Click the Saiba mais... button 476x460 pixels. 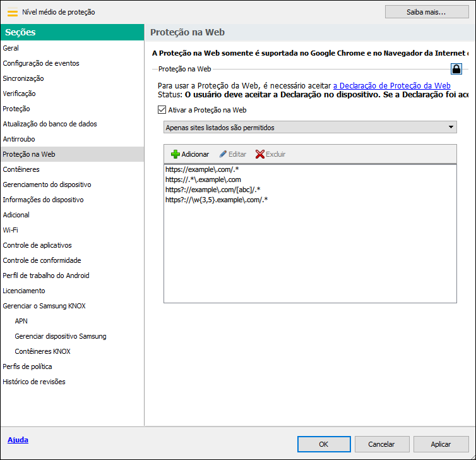427,12
